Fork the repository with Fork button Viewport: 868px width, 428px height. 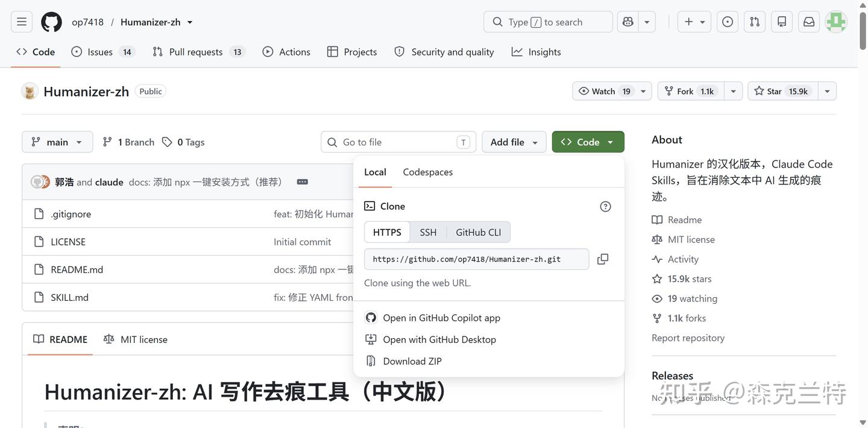click(691, 91)
